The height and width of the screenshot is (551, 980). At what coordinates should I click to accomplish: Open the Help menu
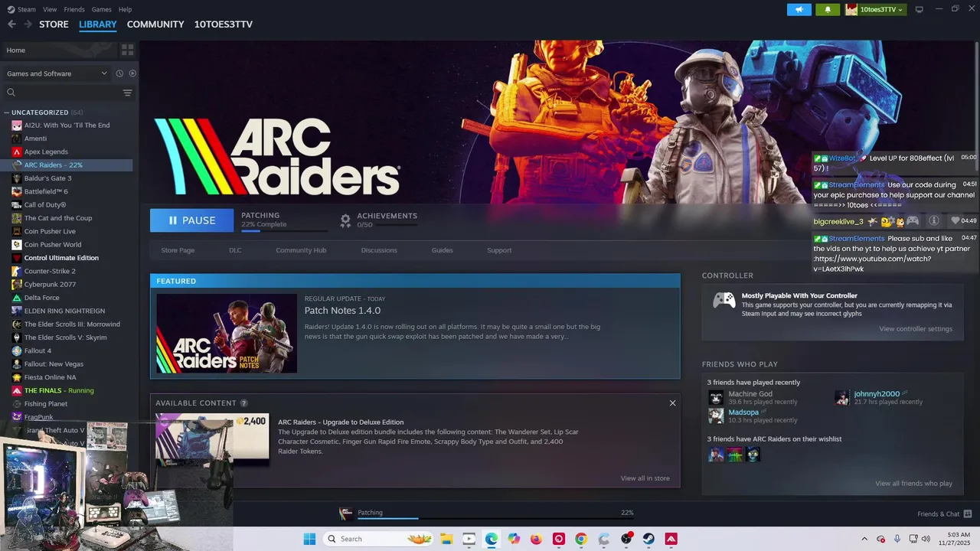pyautogui.click(x=125, y=9)
